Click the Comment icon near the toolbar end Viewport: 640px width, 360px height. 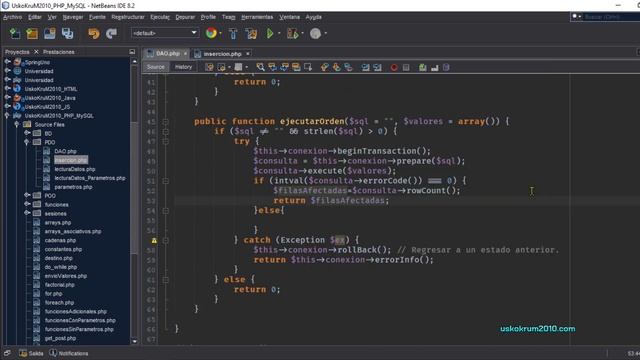pyautogui.click(x=422, y=68)
